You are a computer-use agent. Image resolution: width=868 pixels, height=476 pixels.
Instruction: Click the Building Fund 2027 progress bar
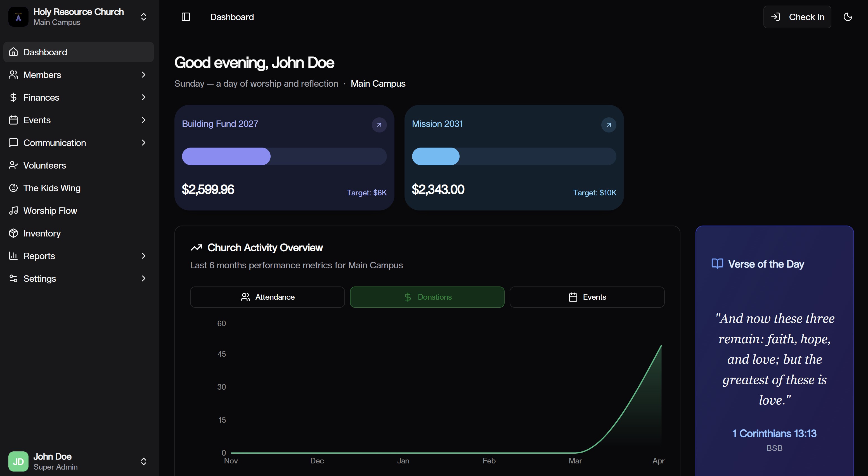[284, 156]
